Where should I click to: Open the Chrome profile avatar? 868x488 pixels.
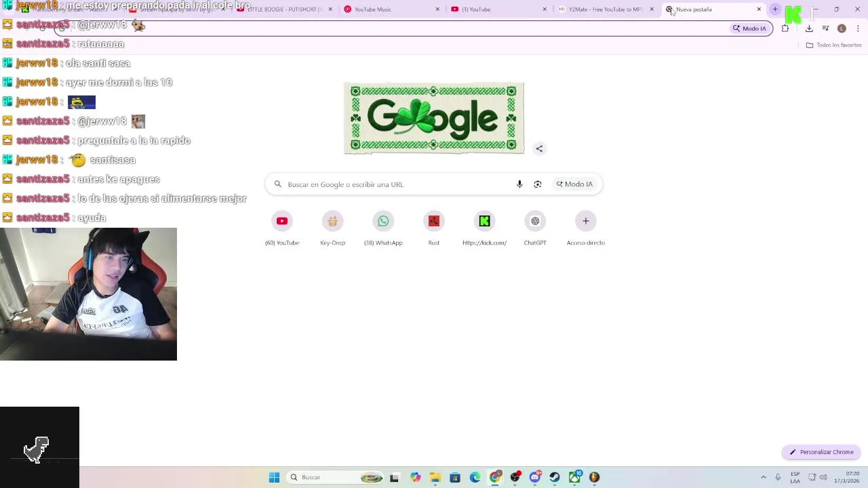point(842,28)
